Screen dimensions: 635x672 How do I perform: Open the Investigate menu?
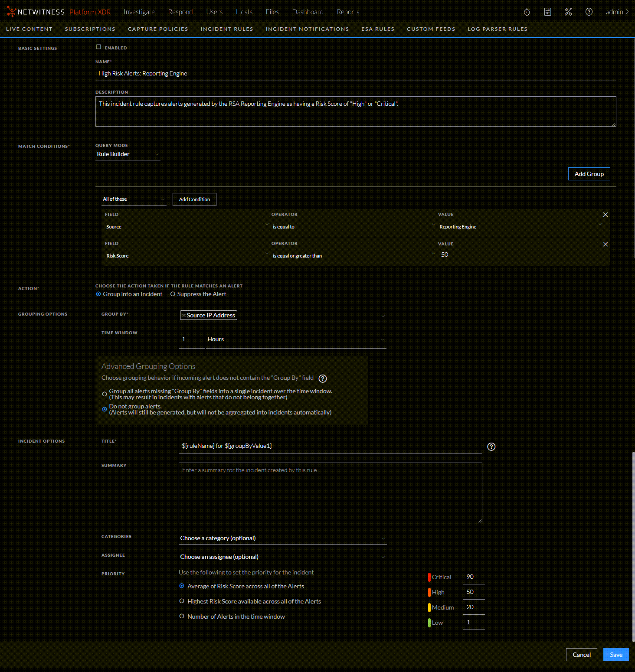139,12
